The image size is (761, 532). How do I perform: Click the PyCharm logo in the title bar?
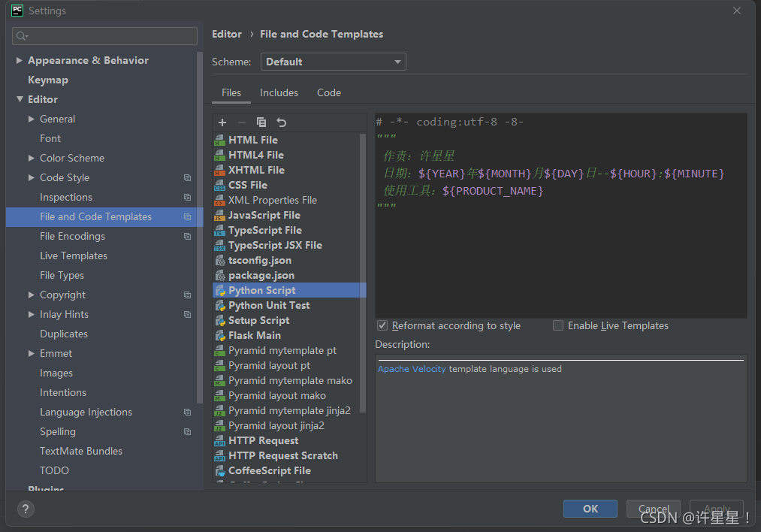pyautogui.click(x=17, y=11)
